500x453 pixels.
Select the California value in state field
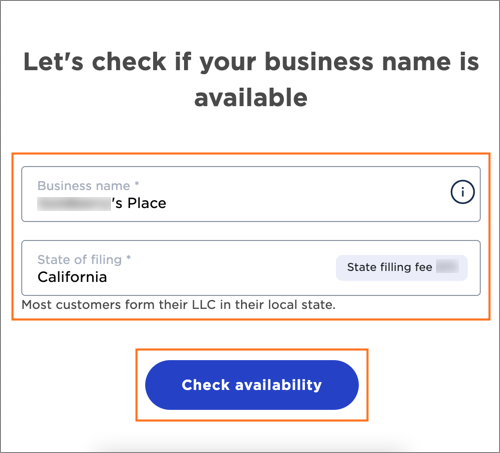coord(72,277)
